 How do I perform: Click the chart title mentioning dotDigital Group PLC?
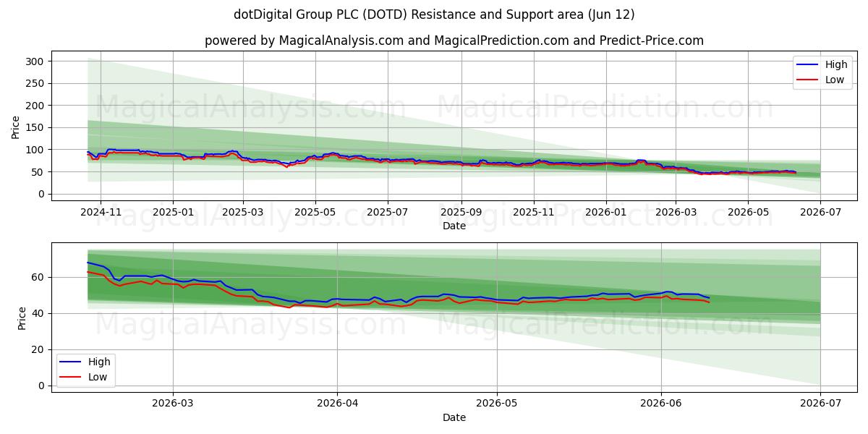pos(434,14)
